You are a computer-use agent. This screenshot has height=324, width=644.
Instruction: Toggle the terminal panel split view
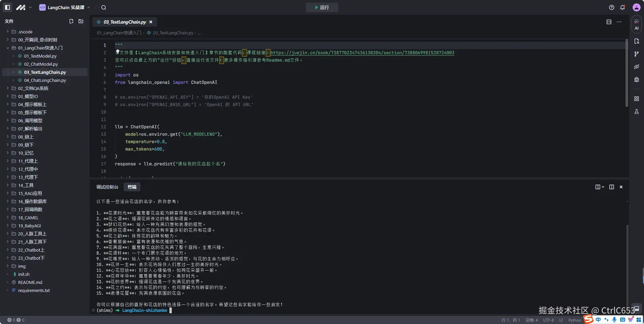(611, 187)
